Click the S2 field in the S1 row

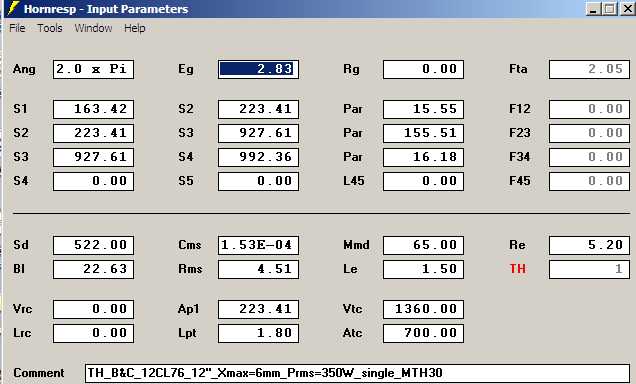[258, 109]
